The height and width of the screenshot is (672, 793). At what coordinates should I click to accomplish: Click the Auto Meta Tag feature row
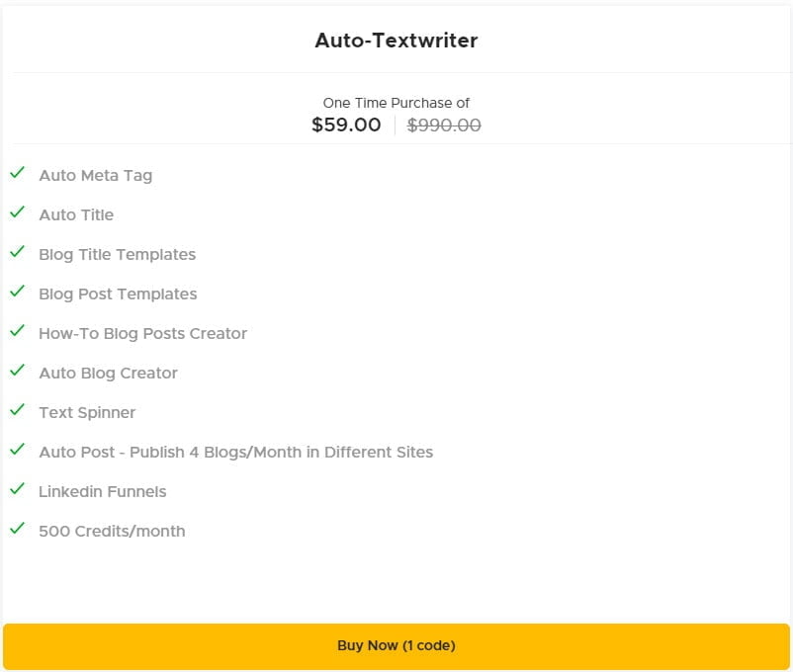coord(95,175)
